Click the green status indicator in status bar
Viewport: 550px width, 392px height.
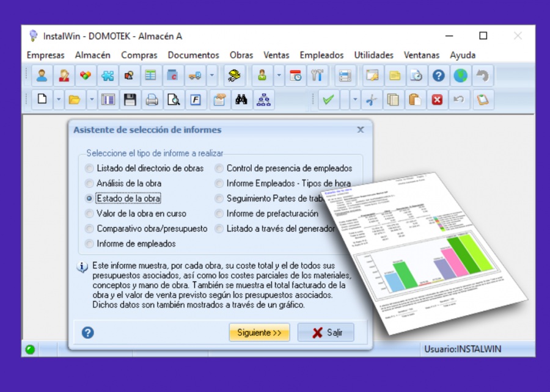tap(30, 349)
